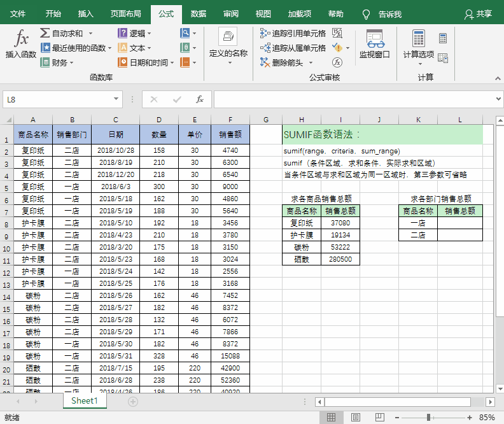This screenshot has width=504, height=424.
Task: Collapse the ribbon with chevron
Action: click(498, 78)
